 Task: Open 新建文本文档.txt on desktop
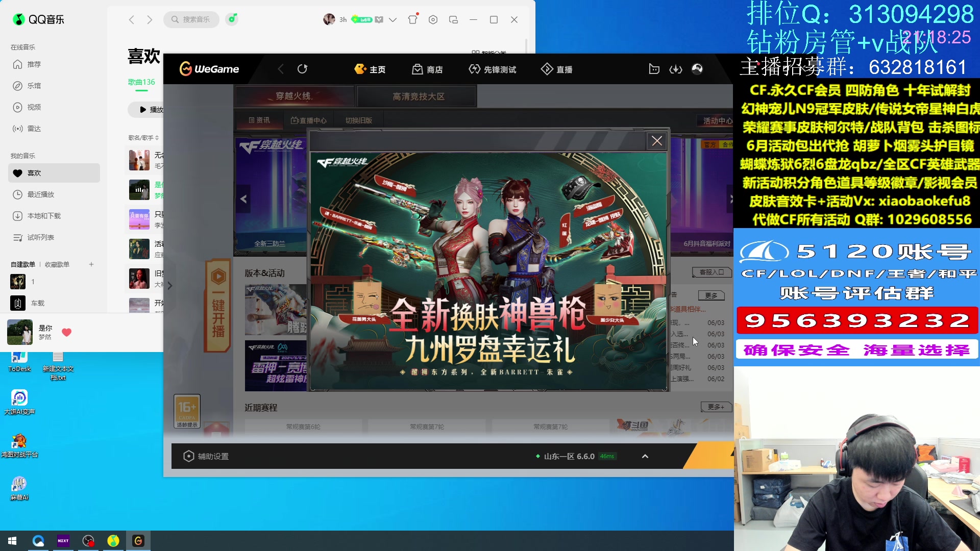click(58, 366)
